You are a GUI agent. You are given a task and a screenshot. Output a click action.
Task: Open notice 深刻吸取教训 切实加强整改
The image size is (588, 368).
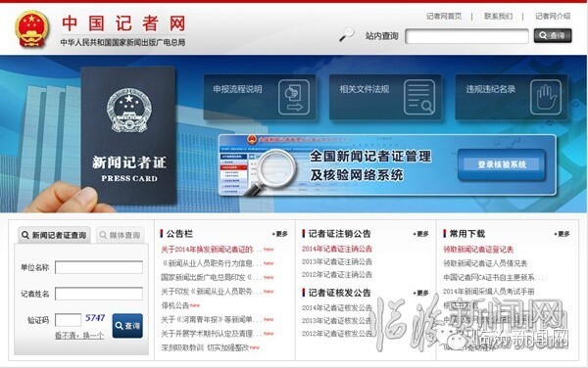tap(205, 347)
